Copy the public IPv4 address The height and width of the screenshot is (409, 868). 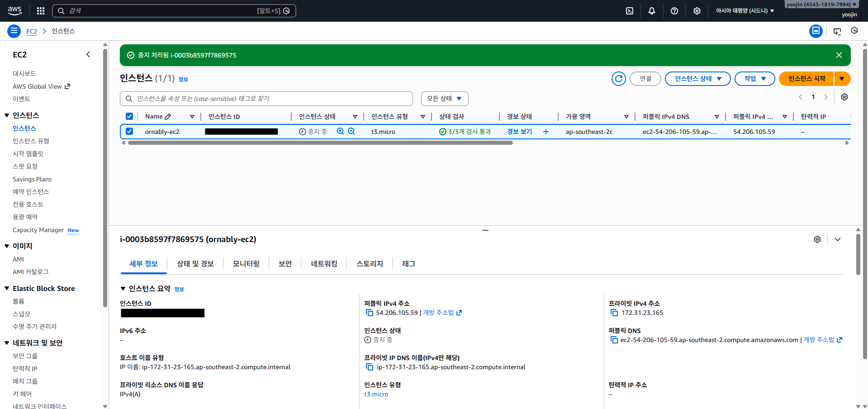(x=370, y=313)
